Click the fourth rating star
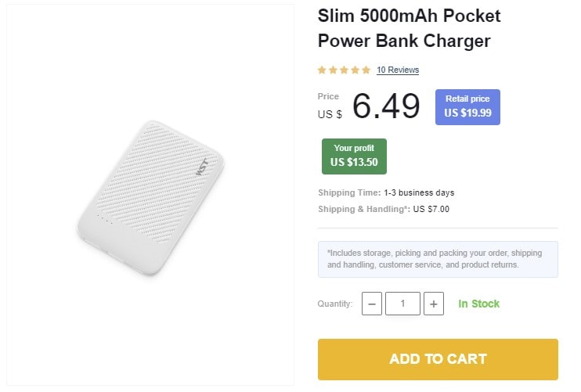 point(355,70)
